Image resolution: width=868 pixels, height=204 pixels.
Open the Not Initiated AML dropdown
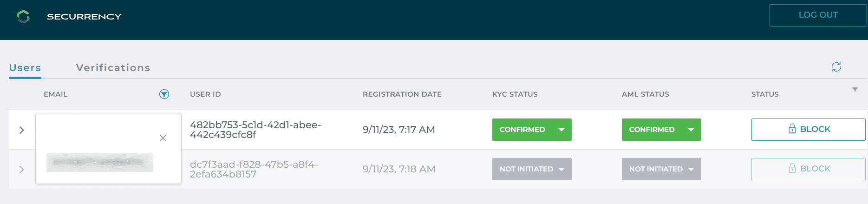(x=661, y=169)
